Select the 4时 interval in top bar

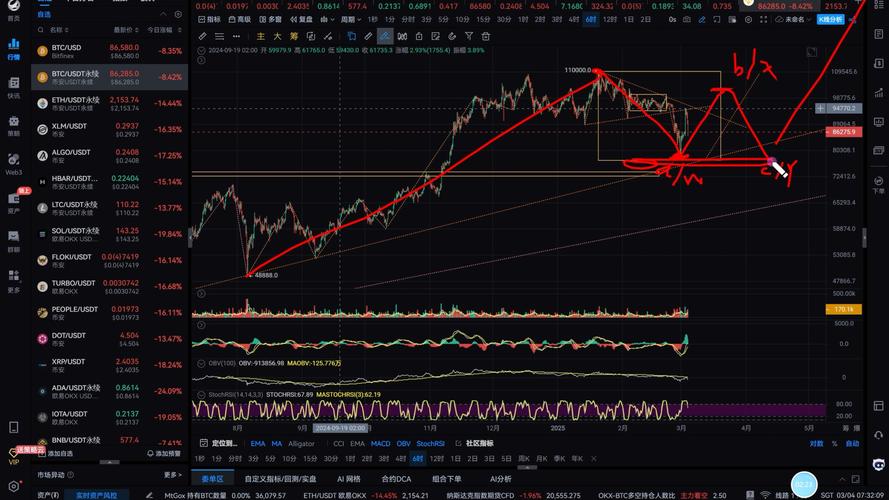click(574, 19)
